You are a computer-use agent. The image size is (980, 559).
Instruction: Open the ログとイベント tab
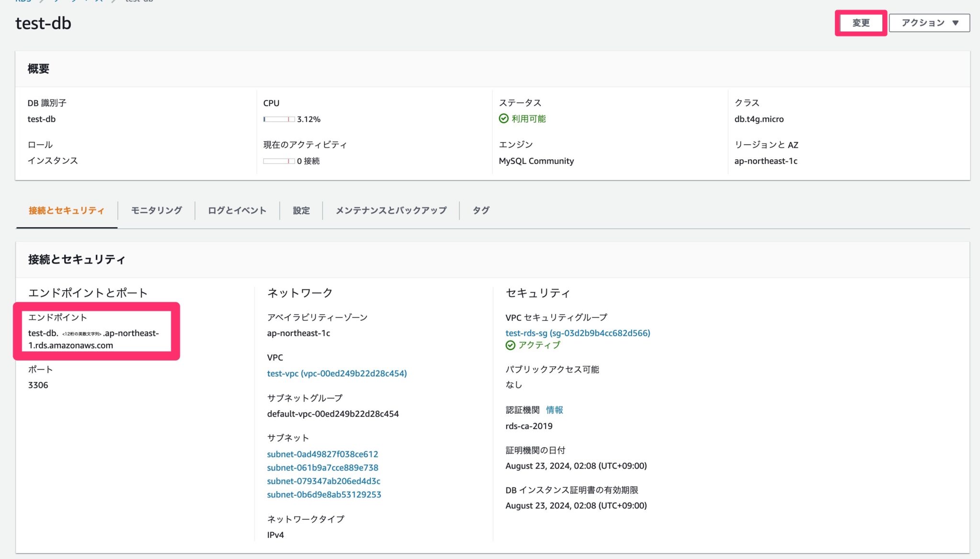point(237,210)
